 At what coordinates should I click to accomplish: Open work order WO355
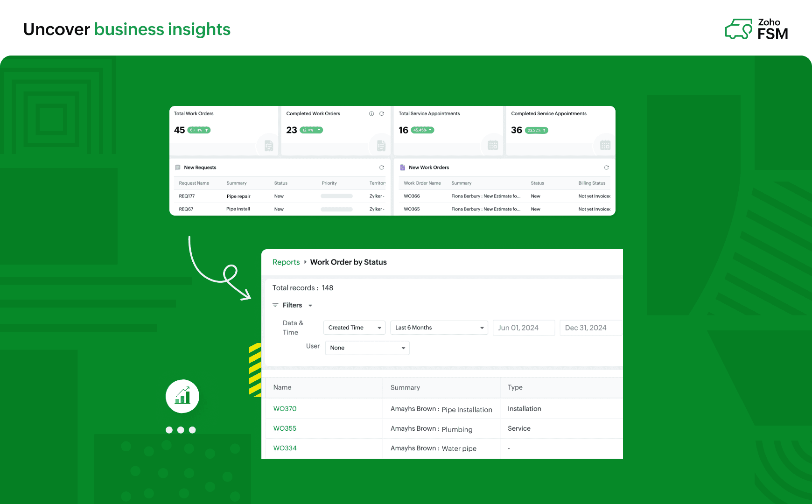[284, 428]
